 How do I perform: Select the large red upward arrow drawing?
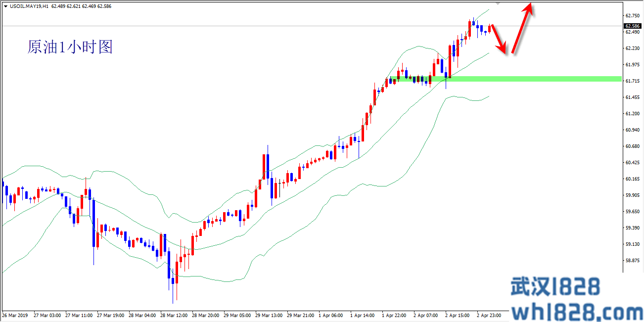(522, 29)
